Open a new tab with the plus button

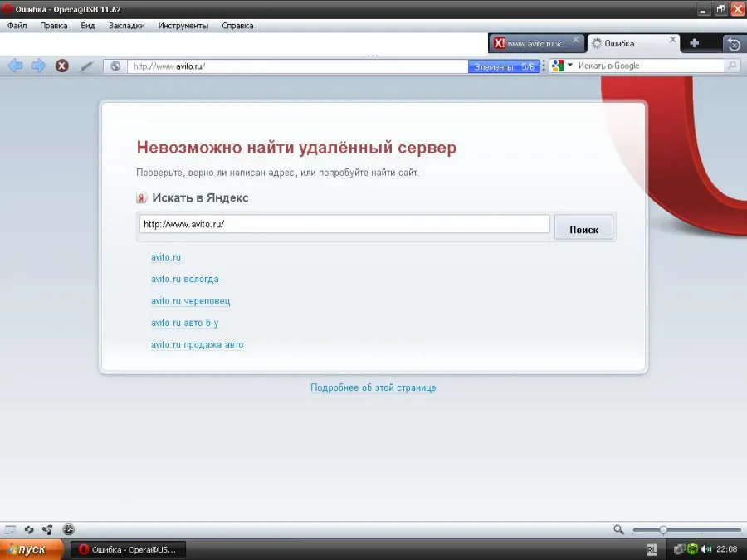tap(694, 43)
